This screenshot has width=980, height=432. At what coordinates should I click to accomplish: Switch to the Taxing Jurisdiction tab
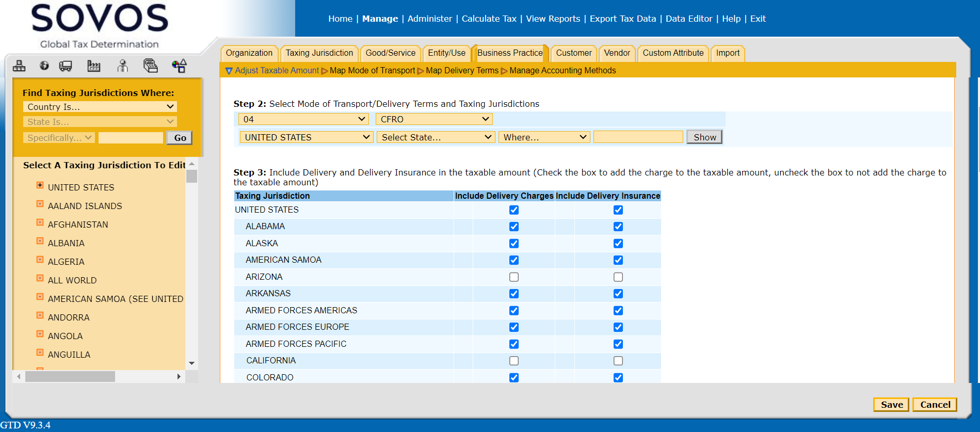point(319,53)
